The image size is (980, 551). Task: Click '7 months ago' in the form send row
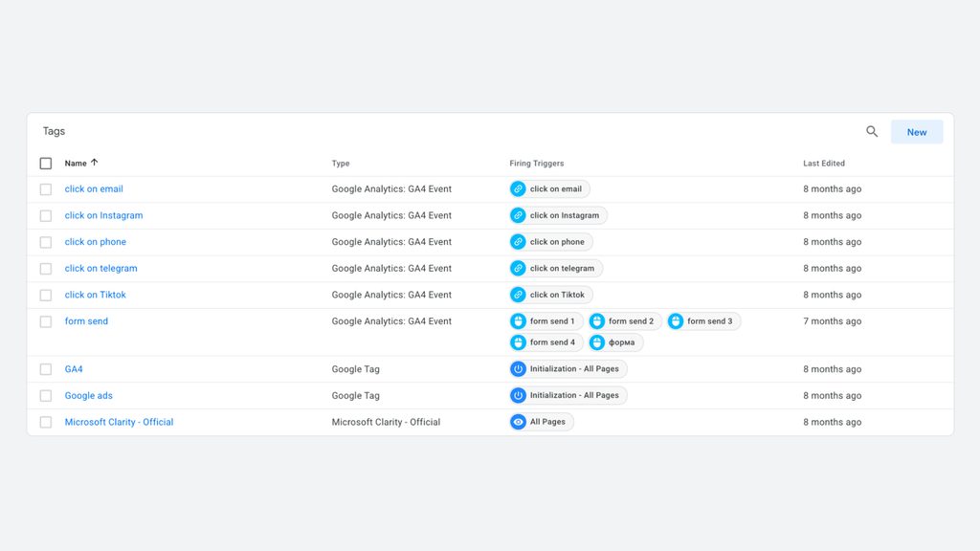click(832, 321)
